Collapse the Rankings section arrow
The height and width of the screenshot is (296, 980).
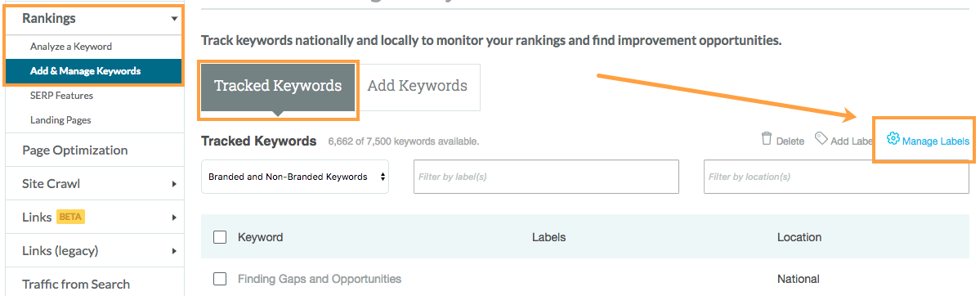[x=174, y=19]
